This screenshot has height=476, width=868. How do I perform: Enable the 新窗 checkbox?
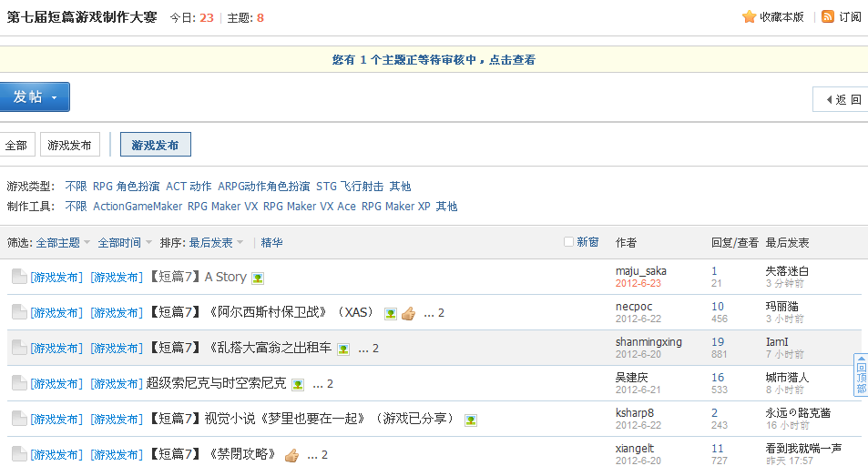point(568,241)
